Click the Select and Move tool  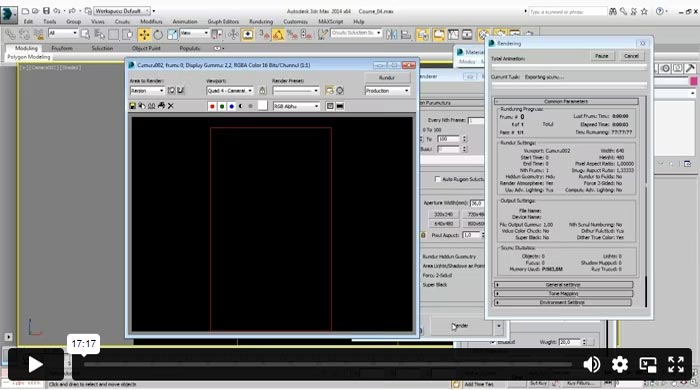pos(144,34)
